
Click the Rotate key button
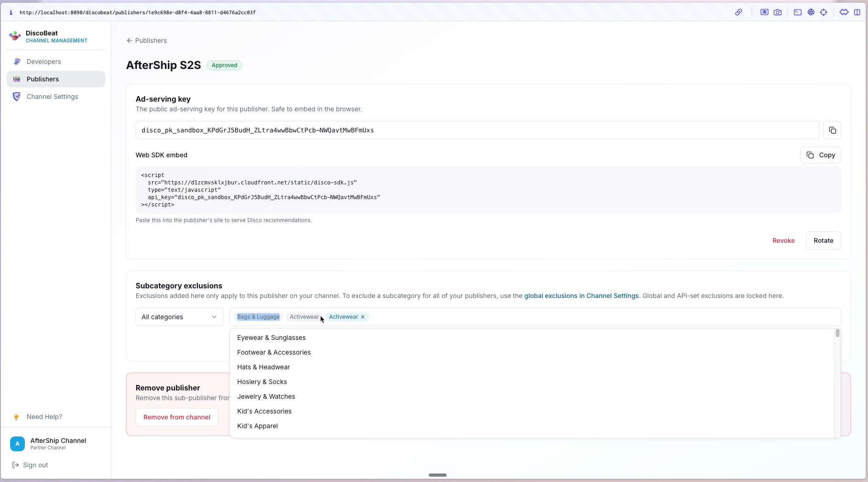pyautogui.click(x=823, y=241)
